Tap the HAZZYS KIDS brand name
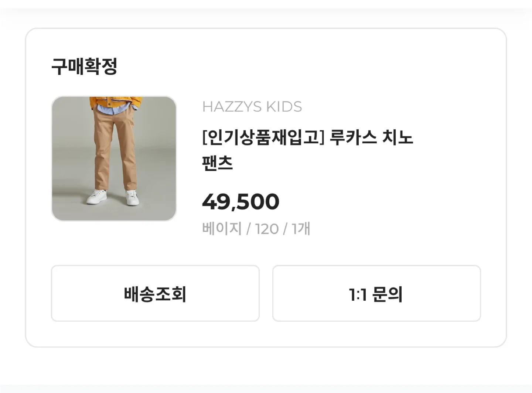This screenshot has width=532, height=393. [x=252, y=107]
